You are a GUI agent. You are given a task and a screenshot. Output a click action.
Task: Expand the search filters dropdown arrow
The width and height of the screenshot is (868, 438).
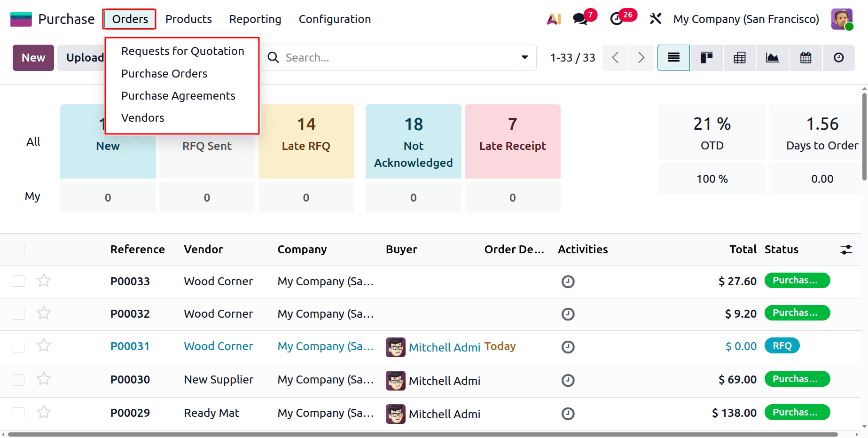524,57
